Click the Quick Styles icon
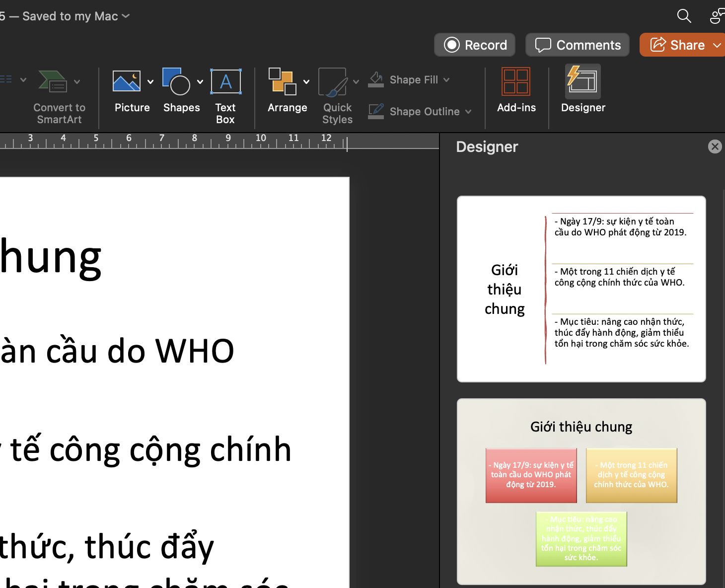Screen dimensions: 725x588 pyautogui.click(x=332, y=82)
